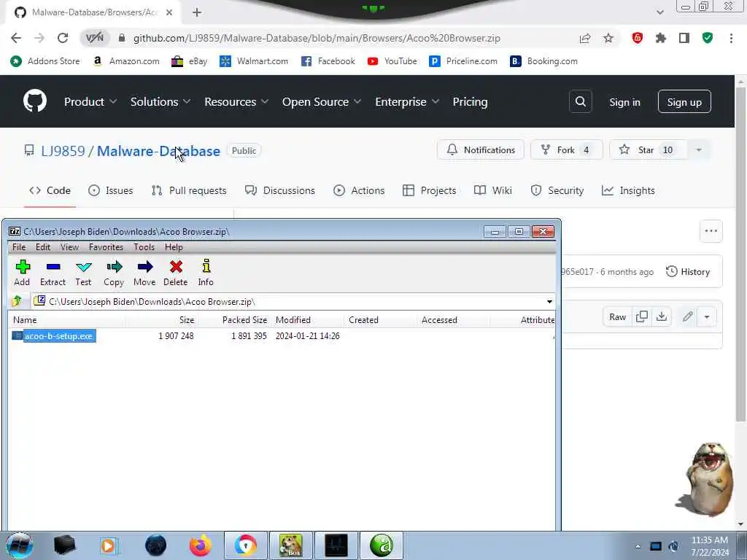Image resolution: width=747 pixels, height=560 pixels.
Task: Go up one folder in 7-Zip
Action: pyautogui.click(x=18, y=301)
